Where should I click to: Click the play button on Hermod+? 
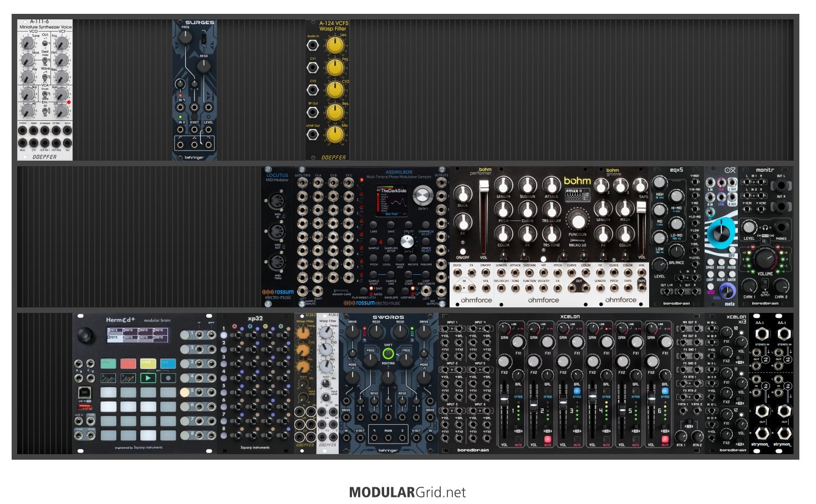[x=148, y=378]
